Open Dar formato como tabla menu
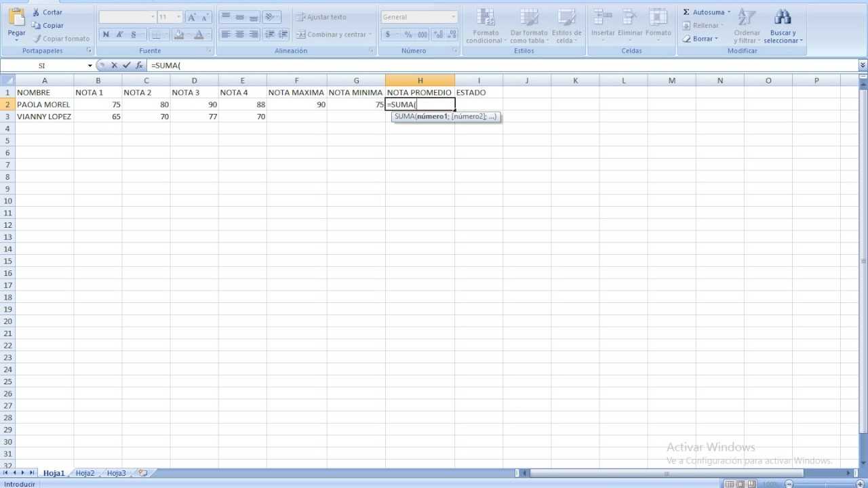The image size is (868, 488). tap(529, 26)
